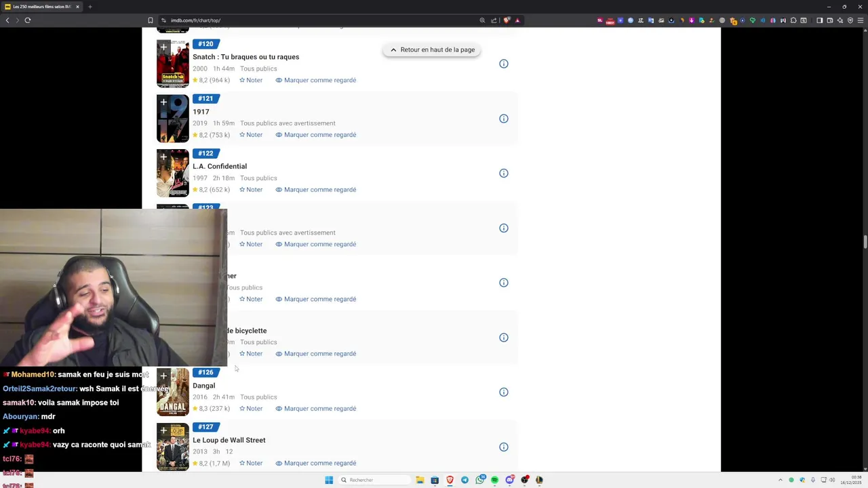Go back with the browser back arrow
The width and height of the screenshot is (868, 488).
tap(7, 20)
